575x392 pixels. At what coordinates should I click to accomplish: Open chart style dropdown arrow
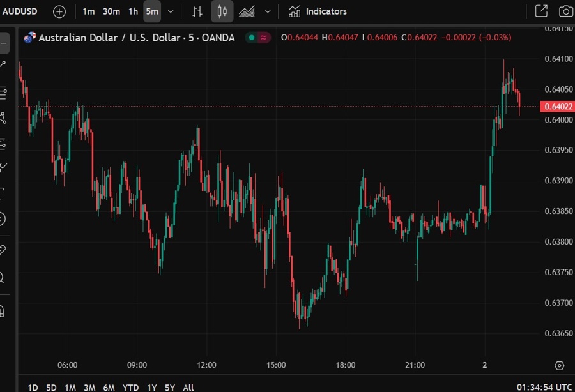268,11
